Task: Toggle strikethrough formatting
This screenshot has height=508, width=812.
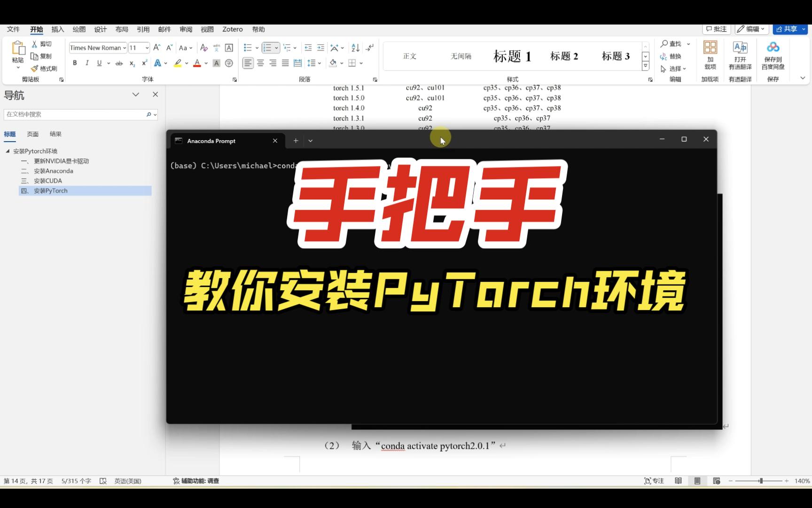Action: [x=119, y=63]
